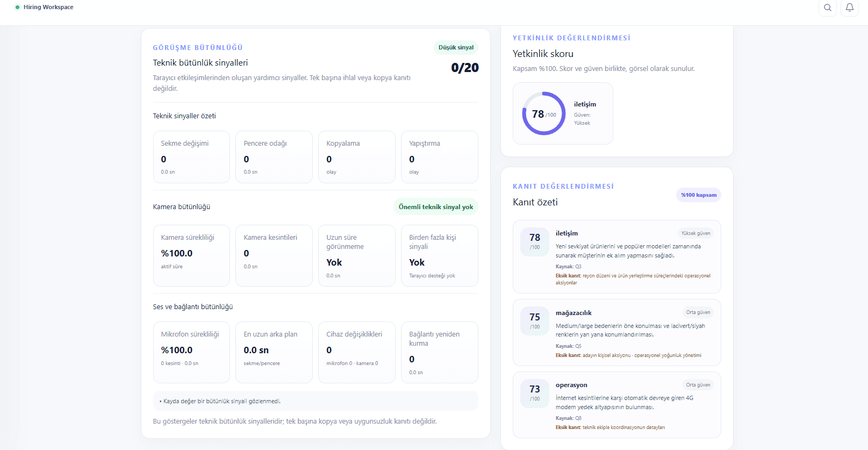
Task: Select the 73 score tile for operasyon
Action: pyautogui.click(x=535, y=393)
